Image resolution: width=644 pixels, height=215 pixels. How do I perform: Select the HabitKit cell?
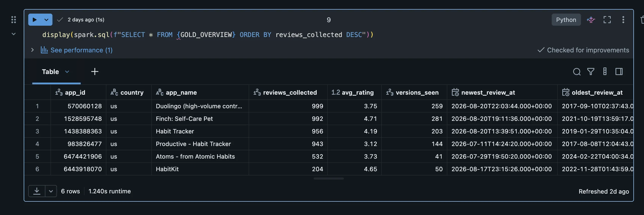click(200, 169)
